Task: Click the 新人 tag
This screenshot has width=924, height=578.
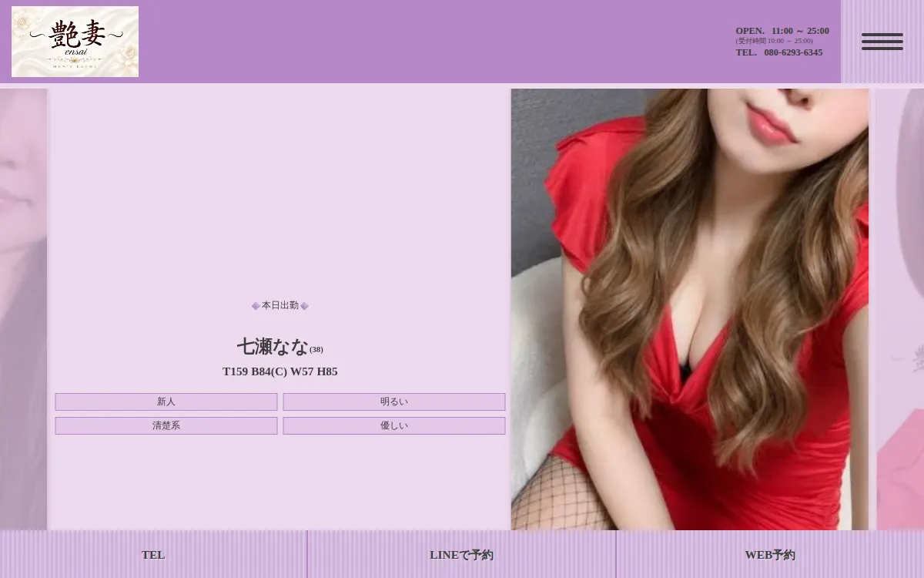Action: pyautogui.click(x=166, y=402)
